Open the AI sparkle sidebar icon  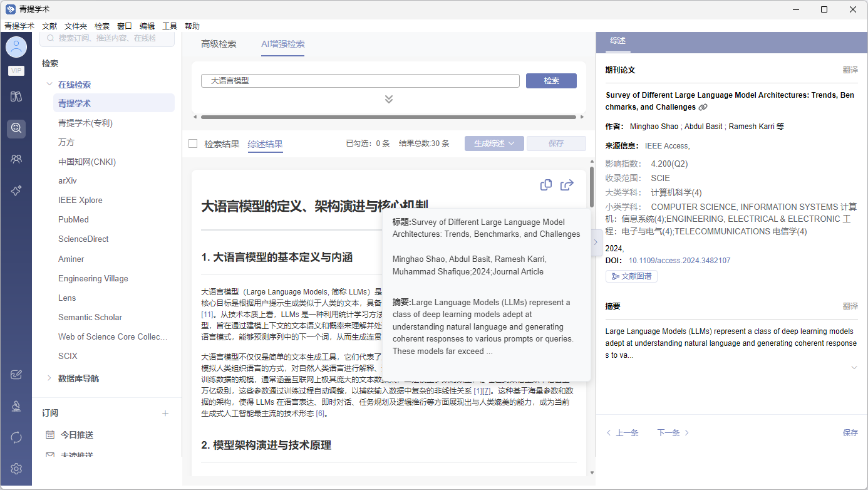coord(16,191)
